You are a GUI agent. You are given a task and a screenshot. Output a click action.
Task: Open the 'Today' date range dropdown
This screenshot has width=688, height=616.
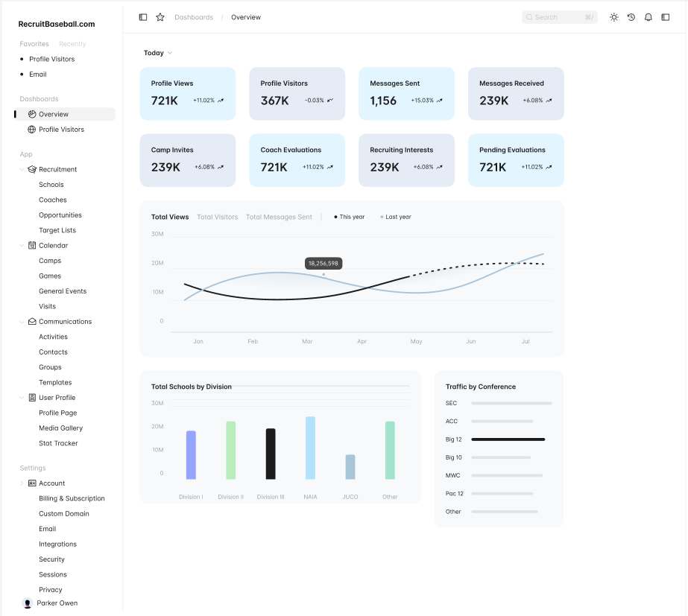[157, 53]
